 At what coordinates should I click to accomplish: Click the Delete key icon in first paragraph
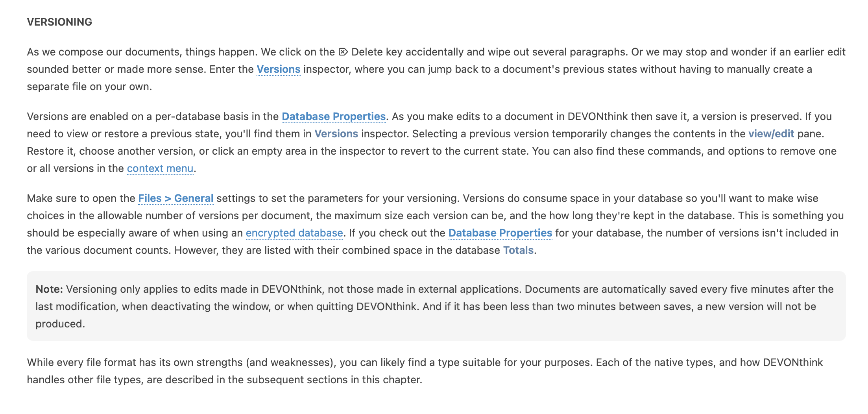343,52
